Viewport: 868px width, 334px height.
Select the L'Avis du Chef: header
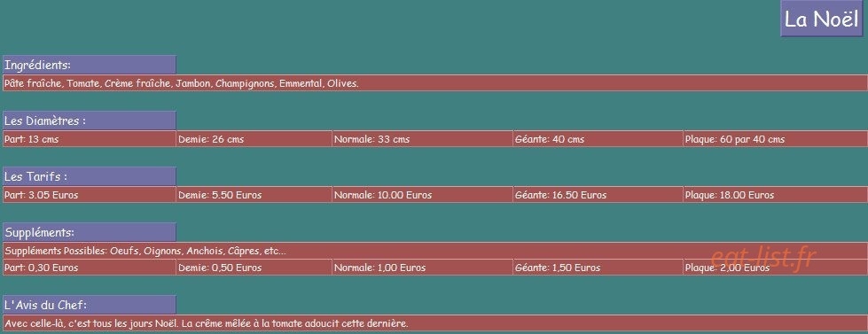pos(90,305)
